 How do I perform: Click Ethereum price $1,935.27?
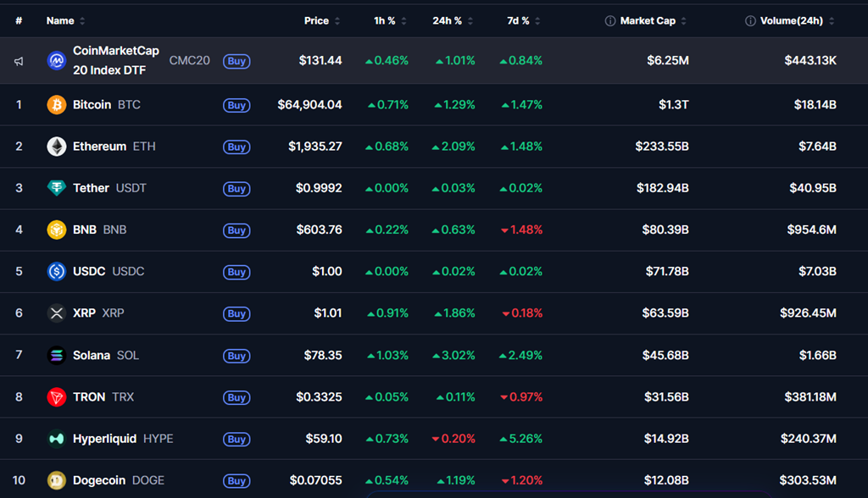click(315, 147)
